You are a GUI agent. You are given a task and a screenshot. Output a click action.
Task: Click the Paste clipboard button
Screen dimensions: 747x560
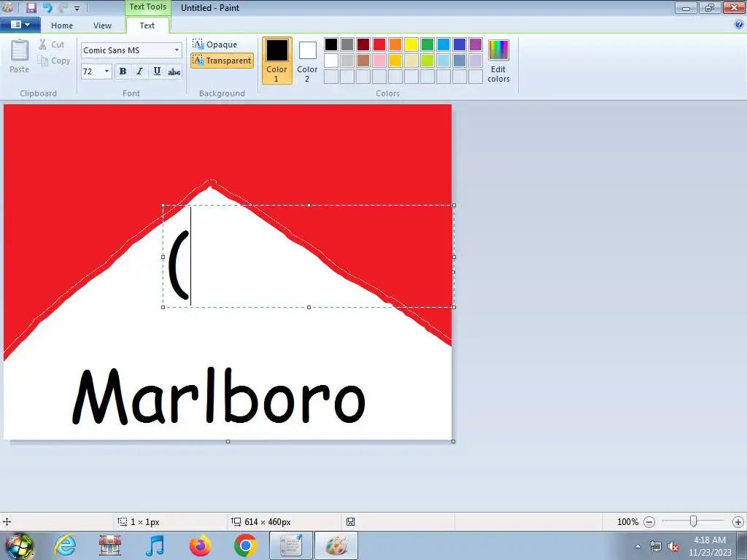tap(20, 56)
